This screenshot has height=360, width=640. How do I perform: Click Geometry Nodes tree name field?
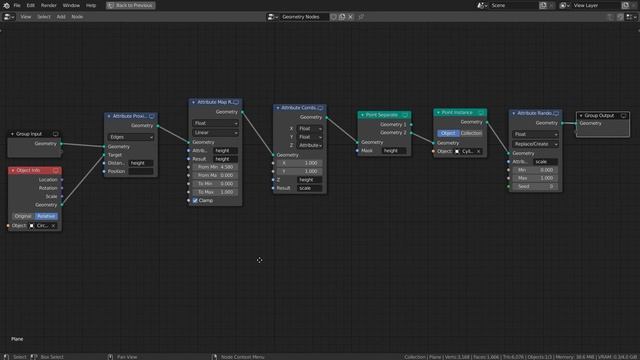point(304,17)
